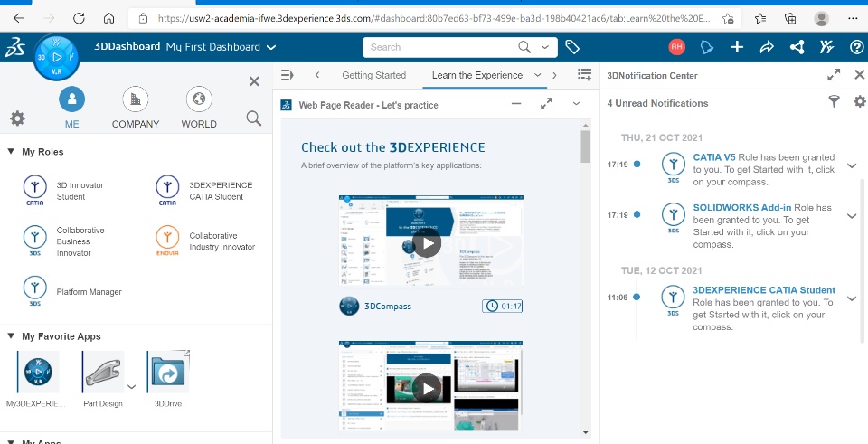Image resolution: width=868 pixels, height=444 pixels.
Task: Maximize the Web Page Reader widget
Action: [546, 103]
